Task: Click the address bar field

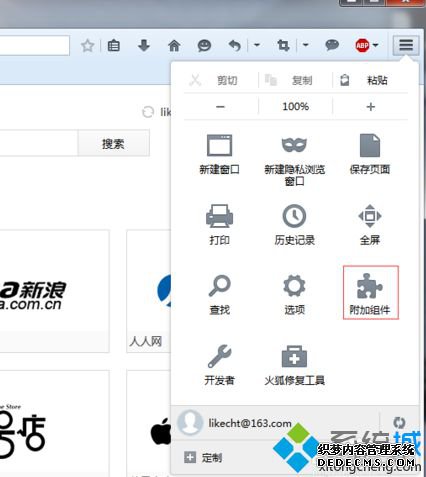Action: (34, 45)
